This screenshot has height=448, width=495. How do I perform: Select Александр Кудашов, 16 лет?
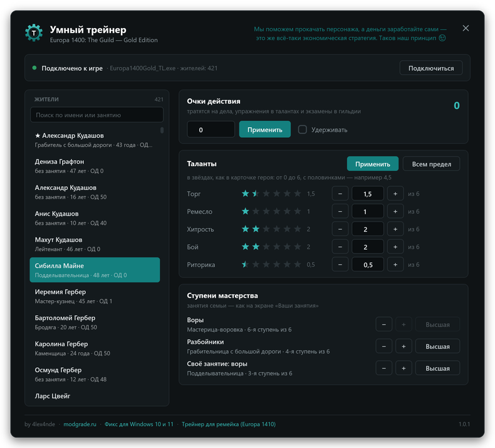click(x=95, y=192)
